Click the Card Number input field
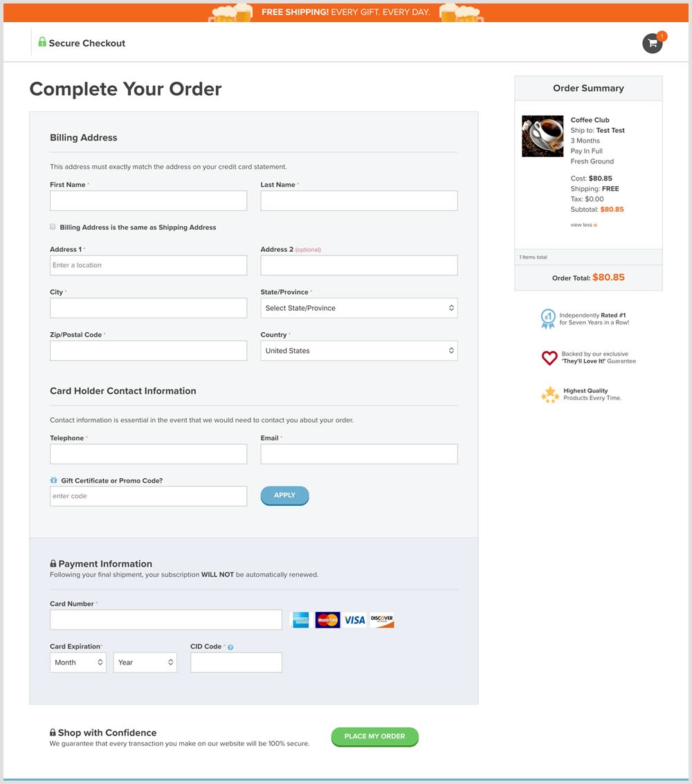The height and width of the screenshot is (784, 692). point(166,620)
